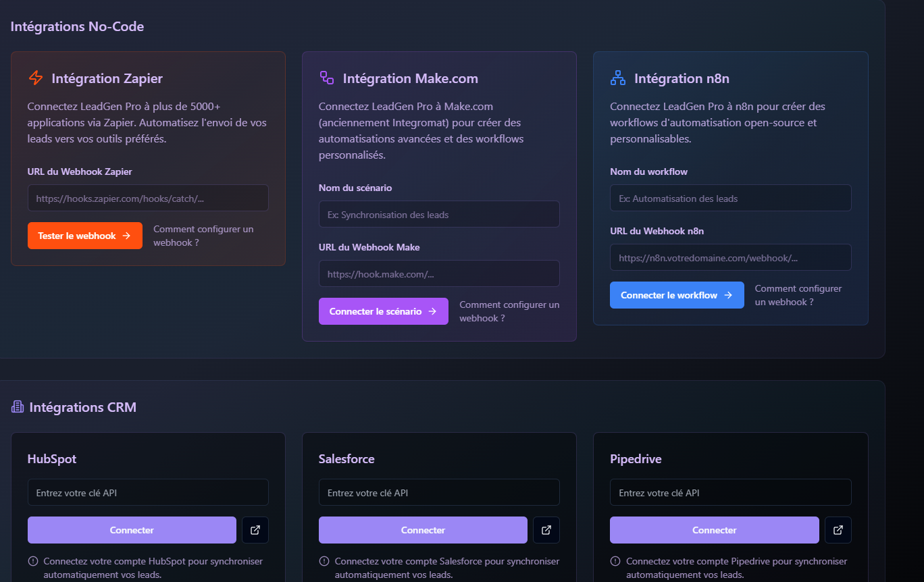Click the URL du Webhook Zapier label
Image resolution: width=924 pixels, height=582 pixels.
pyautogui.click(x=80, y=171)
